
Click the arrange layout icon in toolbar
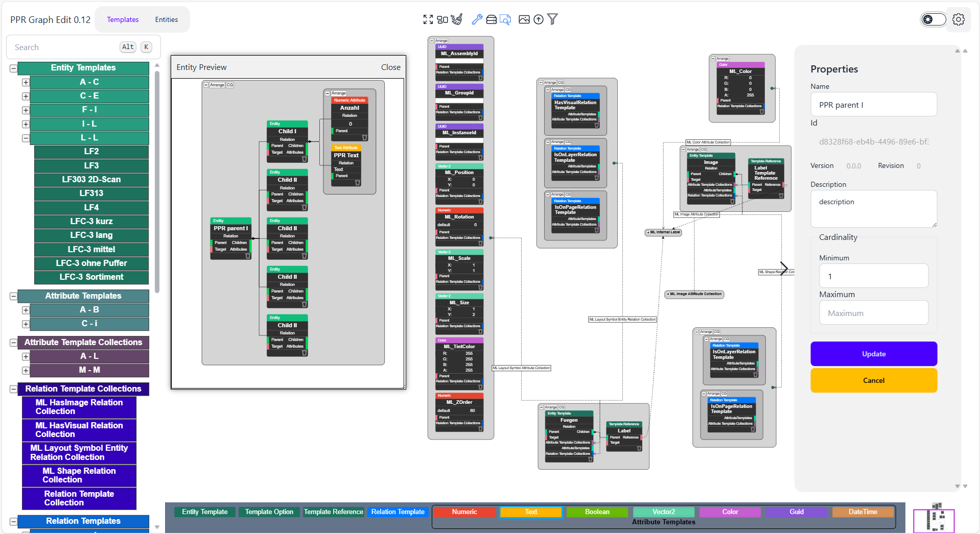(442, 19)
